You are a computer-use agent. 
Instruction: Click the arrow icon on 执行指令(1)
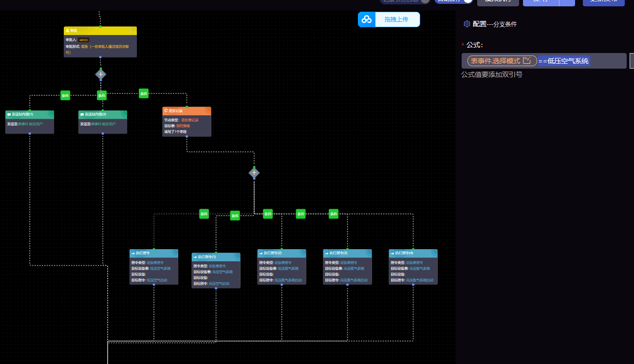(195, 256)
